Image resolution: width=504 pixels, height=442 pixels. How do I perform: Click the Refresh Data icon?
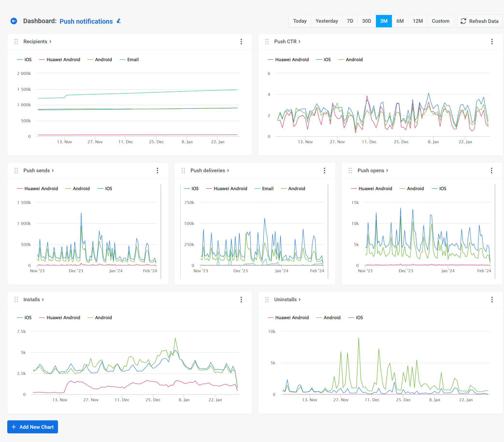tap(462, 21)
